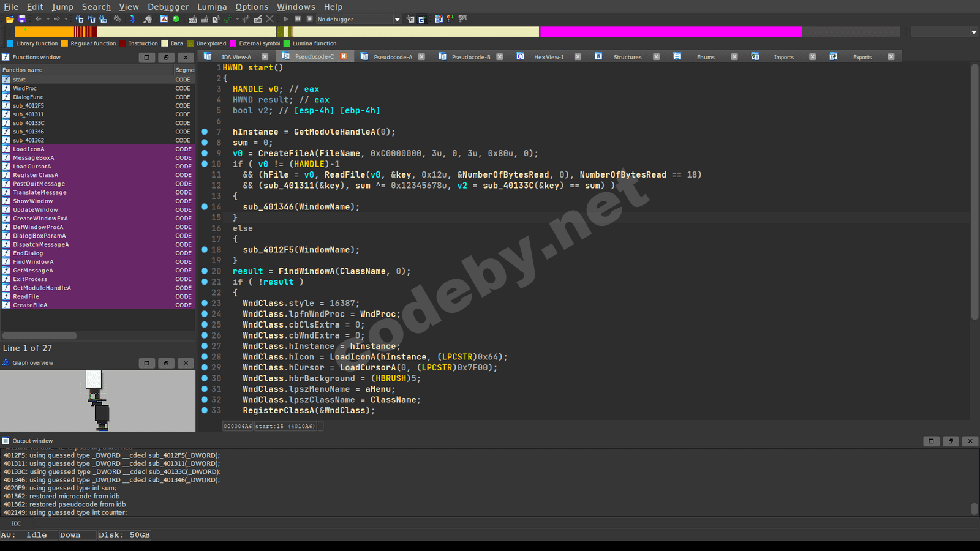Viewport: 980px width, 551px height.
Task: Open the Lumina menu
Action: coord(212,7)
